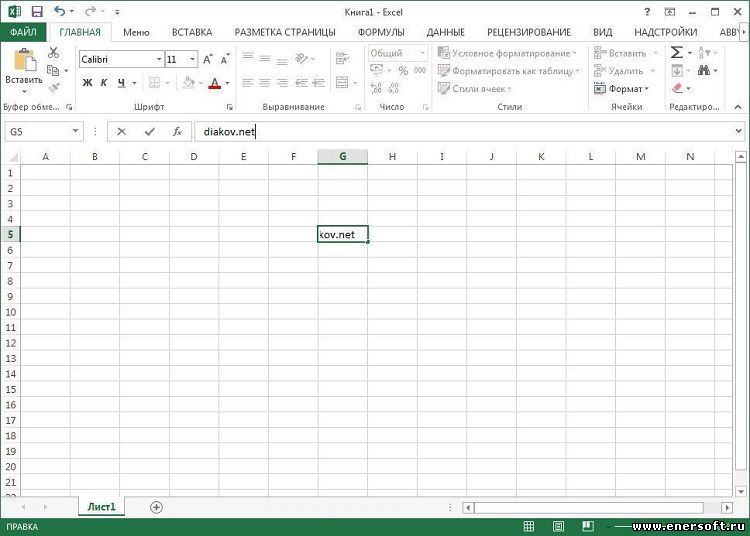The image size is (750, 536).
Task: Click the Find binoculars icon
Action: point(704,70)
